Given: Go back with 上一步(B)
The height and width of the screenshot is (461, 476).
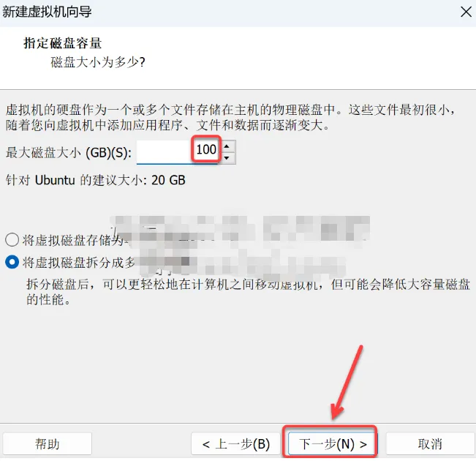Looking at the screenshot, I should [235, 444].
